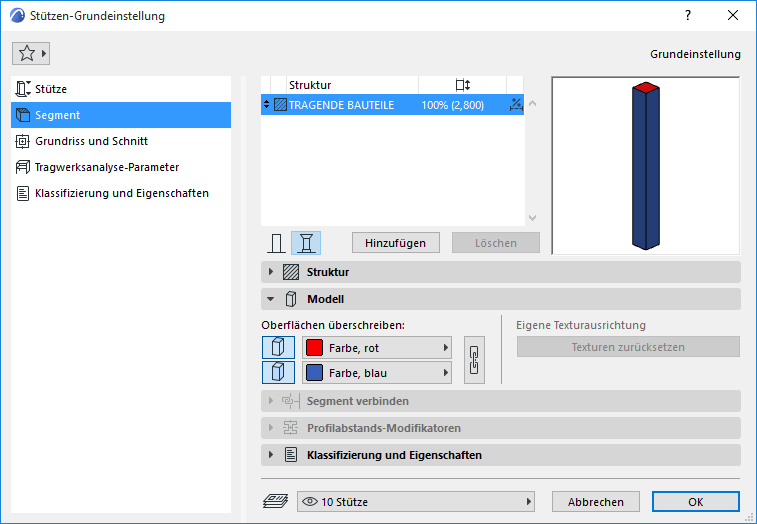The image size is (757, 524).
Task: Click the hatch icon of TRAGENDE BAUTEILE row
Action: (280, 104)
